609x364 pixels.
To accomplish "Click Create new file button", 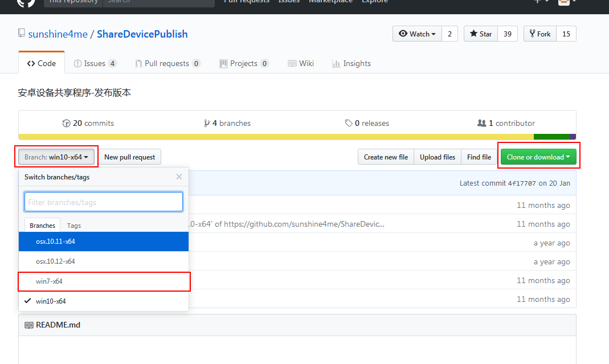I will (386, 157).
